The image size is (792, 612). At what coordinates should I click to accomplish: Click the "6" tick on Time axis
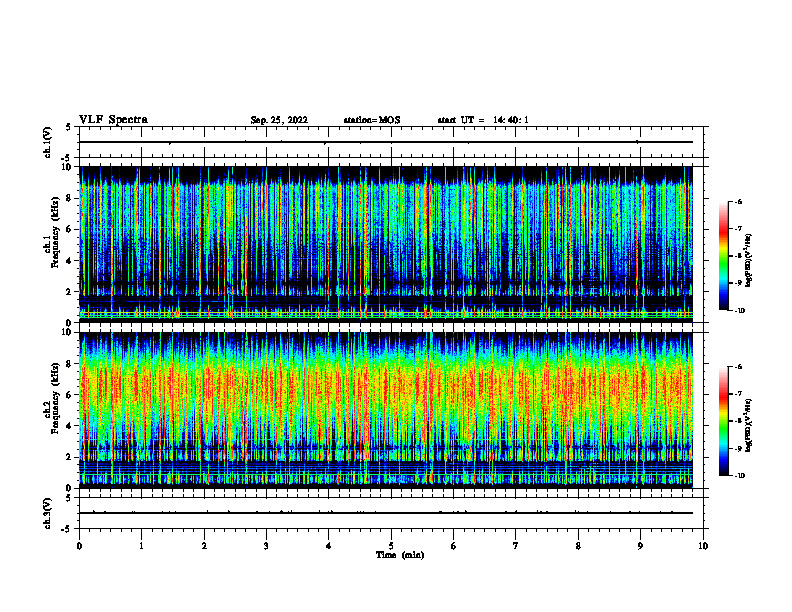454,546
